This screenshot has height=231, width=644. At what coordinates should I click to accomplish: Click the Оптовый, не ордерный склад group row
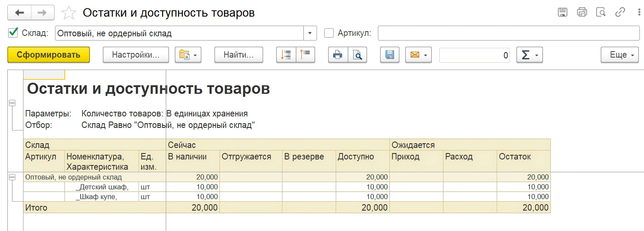(95, 177)
